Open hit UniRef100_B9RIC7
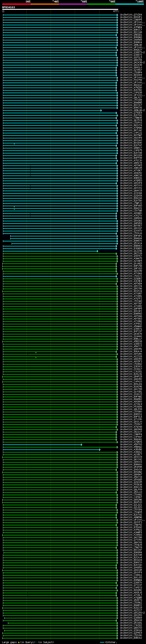This screenshot has width=146, height=644. point(131,30)
